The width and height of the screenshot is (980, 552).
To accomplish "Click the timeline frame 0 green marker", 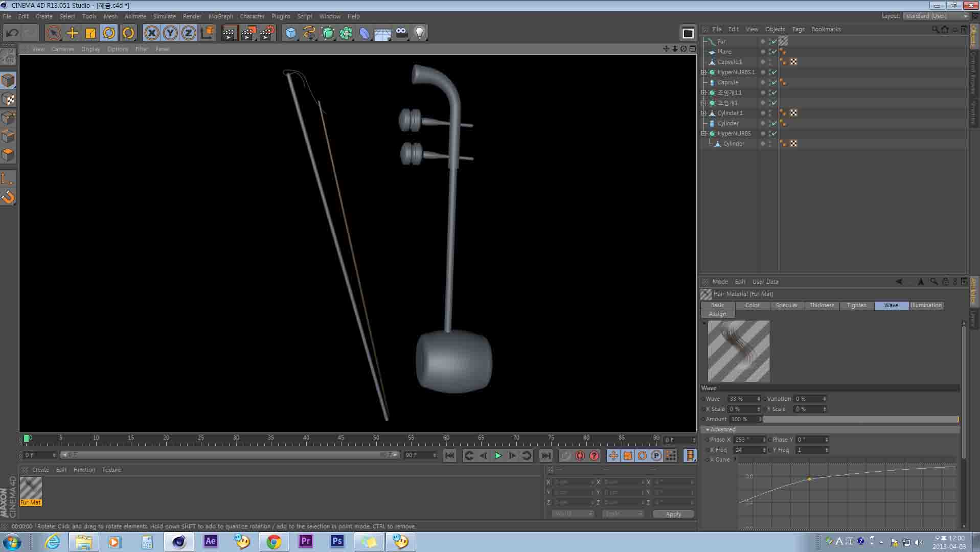I will click(27, 438).
